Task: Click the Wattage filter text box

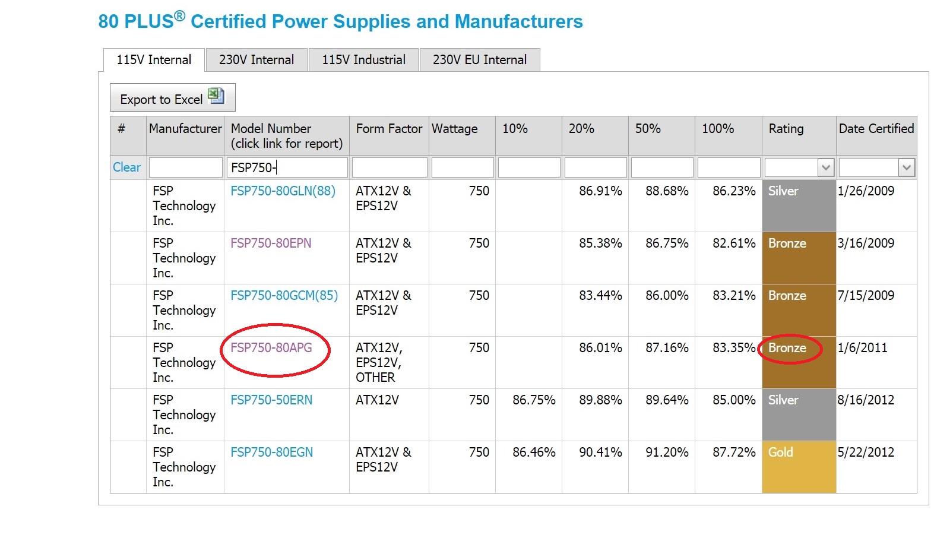Action: pyautogui.click(x=463, y=168)
